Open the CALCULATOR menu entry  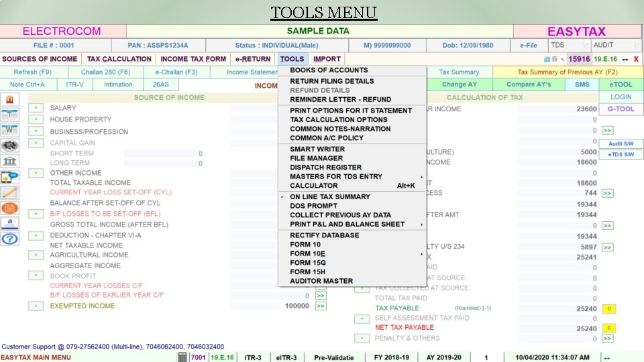(352, 186)
